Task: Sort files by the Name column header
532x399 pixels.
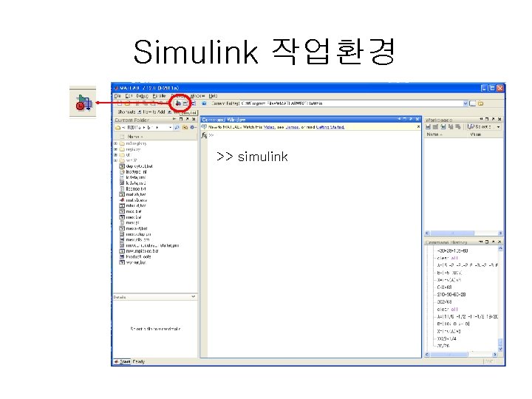Action: 134,137
